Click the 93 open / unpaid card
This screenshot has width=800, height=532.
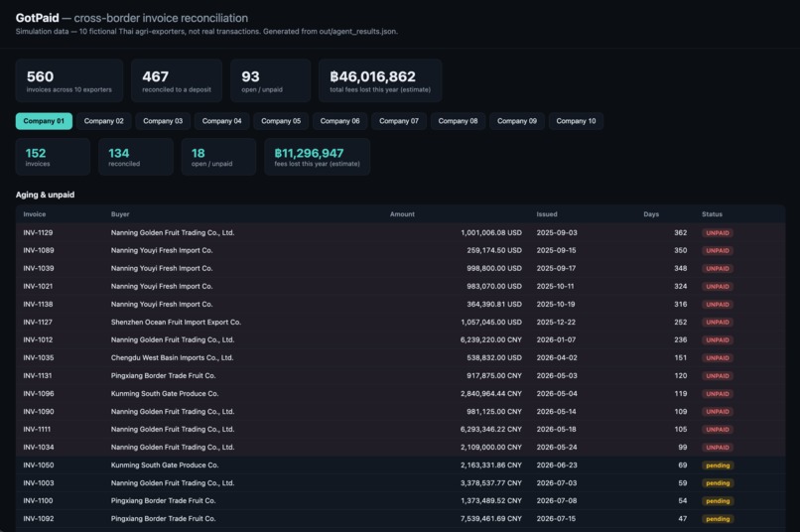[270, 80]
